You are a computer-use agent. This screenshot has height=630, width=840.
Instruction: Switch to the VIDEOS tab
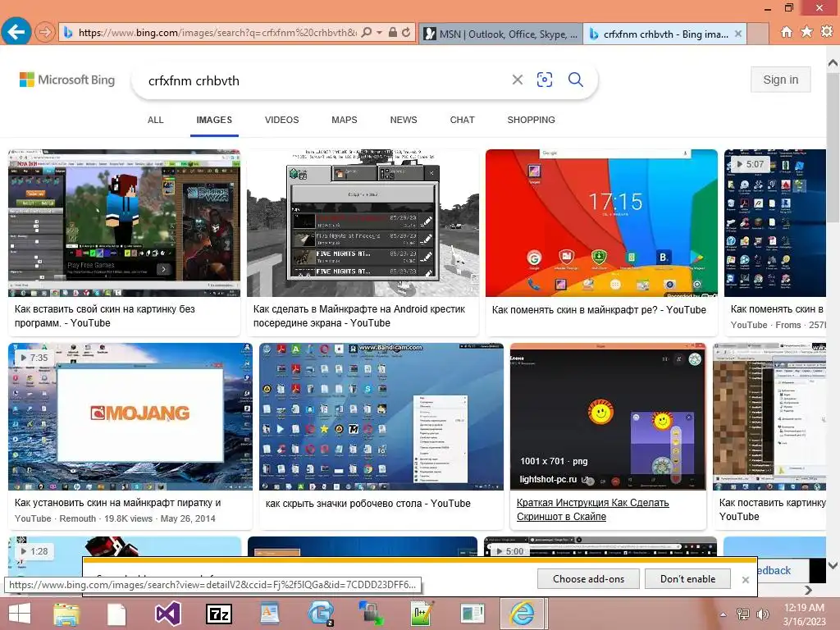click(x=282, y=120)
